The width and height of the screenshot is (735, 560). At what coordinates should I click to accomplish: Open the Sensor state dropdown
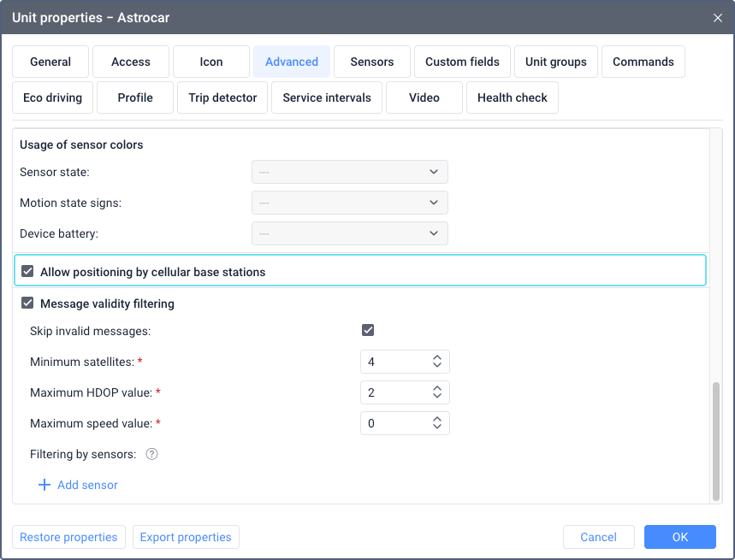pos(349,172)
